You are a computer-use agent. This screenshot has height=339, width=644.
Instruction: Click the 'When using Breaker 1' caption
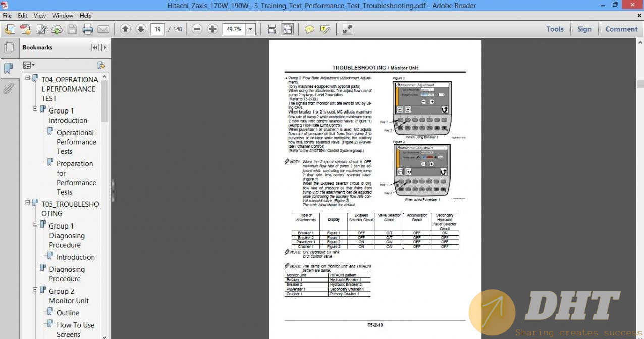(x=421, y=137)
